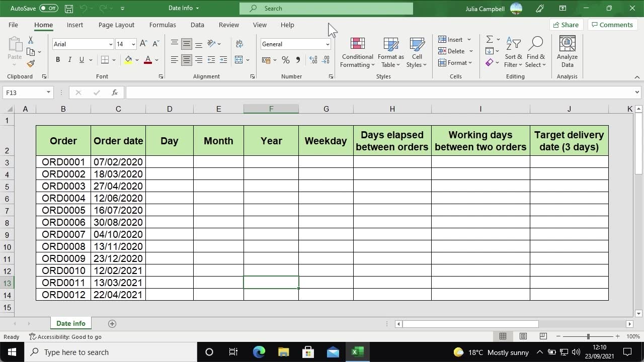
Task: Click the Merge & Center icon
Action: click(x=239, y=60)
